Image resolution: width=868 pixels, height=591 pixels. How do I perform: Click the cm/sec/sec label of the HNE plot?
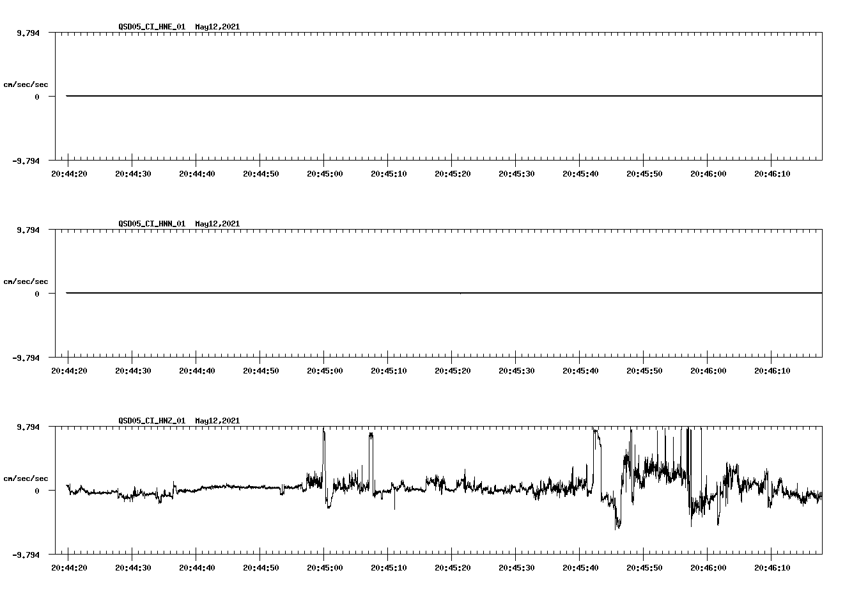(26, 84)
